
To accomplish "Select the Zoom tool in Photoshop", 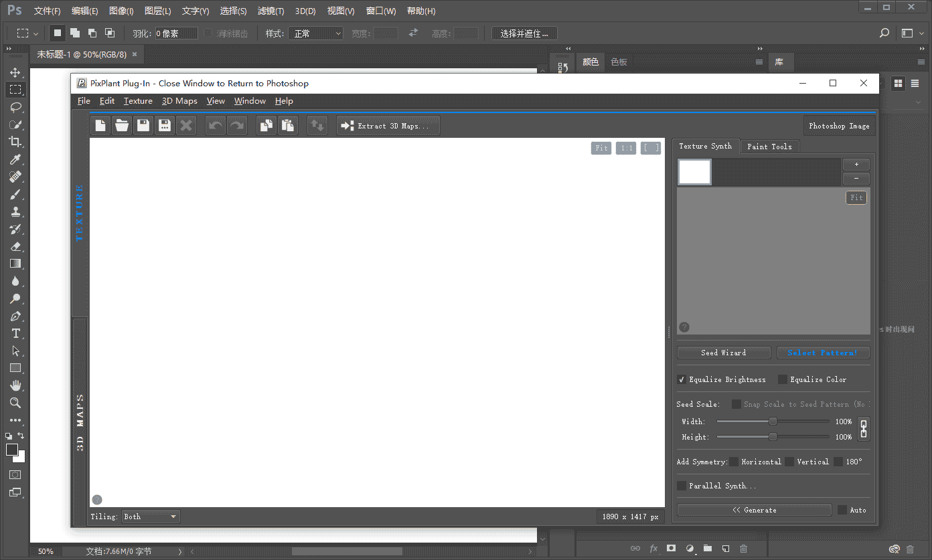I will tap(15, 403).
